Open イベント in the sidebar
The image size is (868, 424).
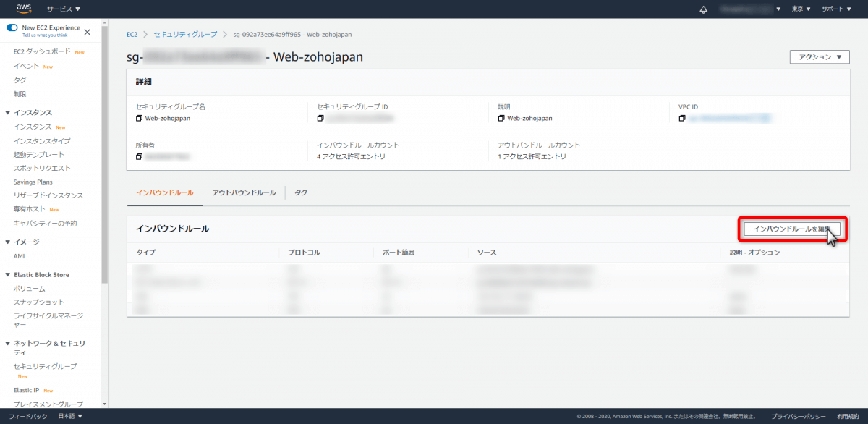[26, 66]
